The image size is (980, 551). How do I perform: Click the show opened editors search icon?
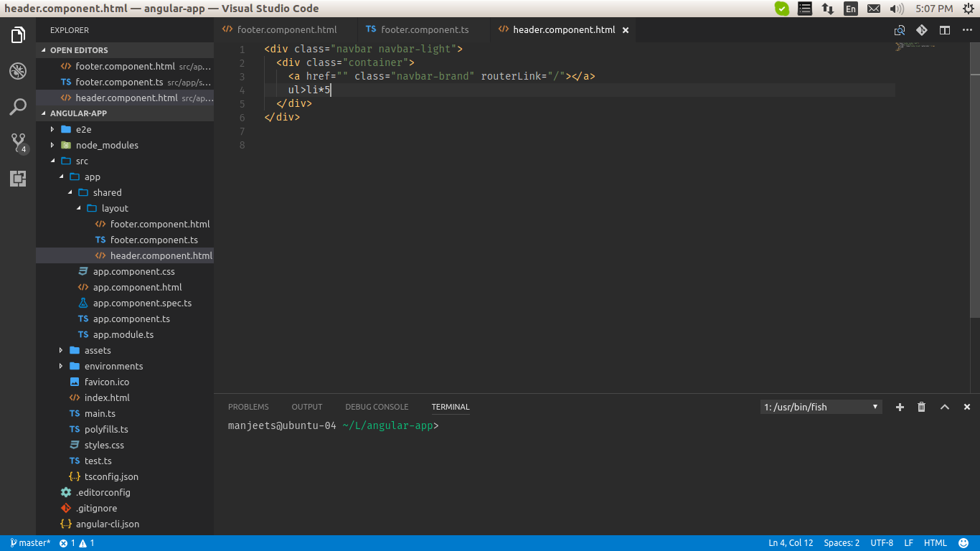coord(899,30)
